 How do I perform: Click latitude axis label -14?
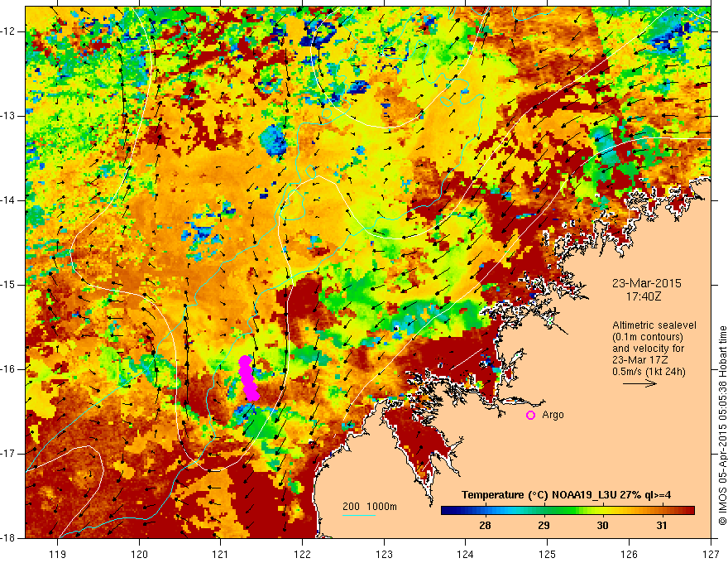pos(8,200)
